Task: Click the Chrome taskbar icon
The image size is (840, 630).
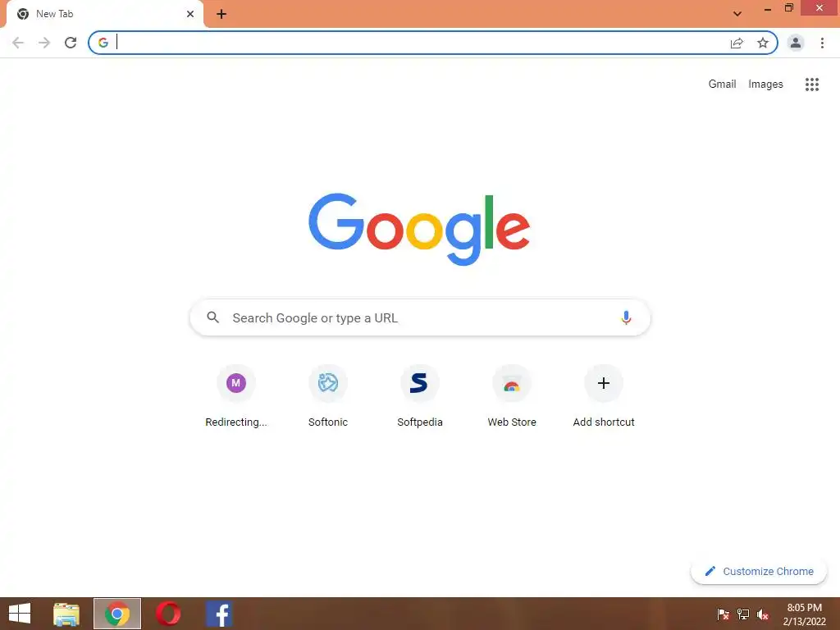Action: (117, 614)
